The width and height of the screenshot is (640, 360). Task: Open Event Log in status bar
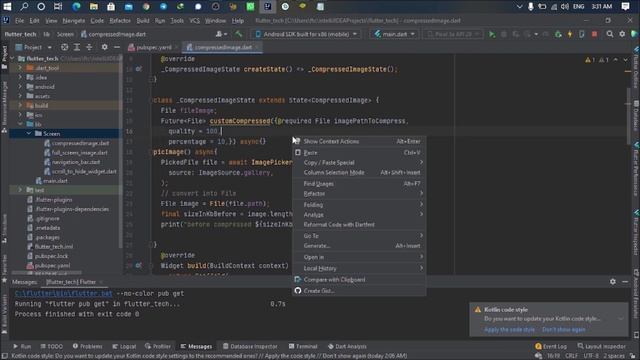(x=551, y=346)
